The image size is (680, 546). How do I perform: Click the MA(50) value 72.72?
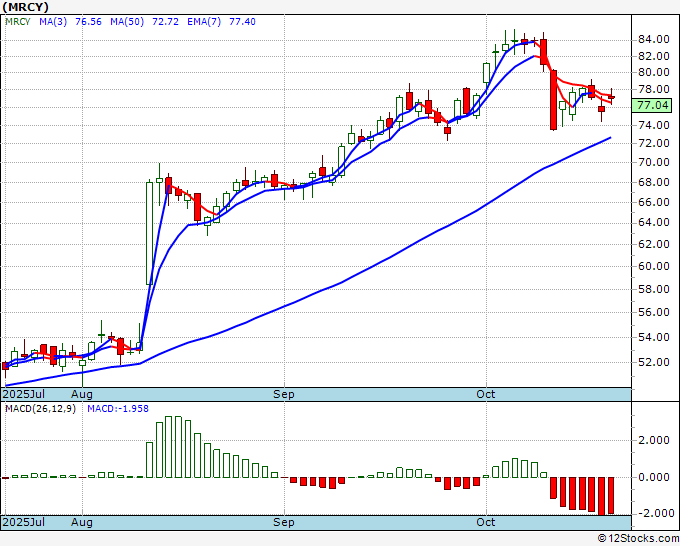click(x=165, y=22)
